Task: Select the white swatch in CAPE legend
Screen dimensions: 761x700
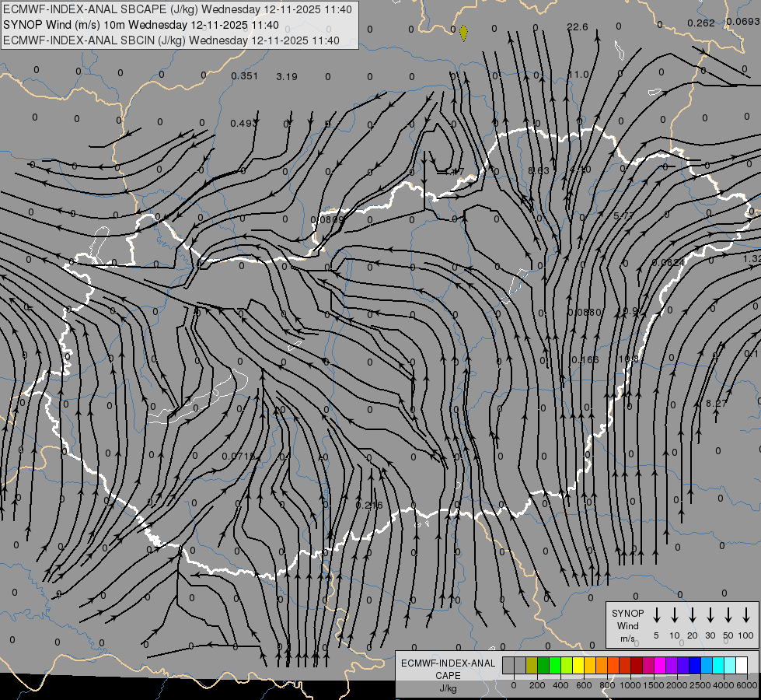Action: coord(742,665)
